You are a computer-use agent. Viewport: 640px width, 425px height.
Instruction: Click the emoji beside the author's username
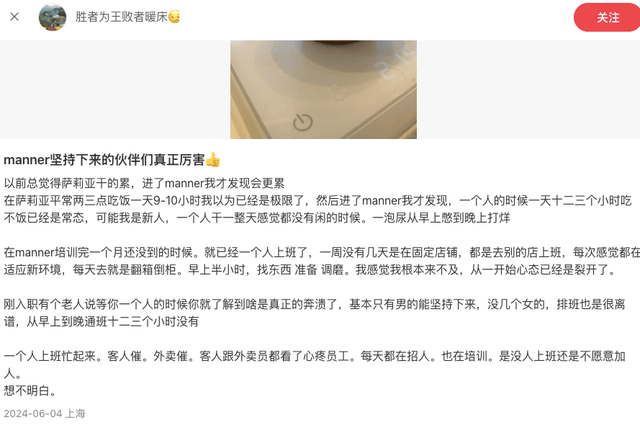click(174, 17)
